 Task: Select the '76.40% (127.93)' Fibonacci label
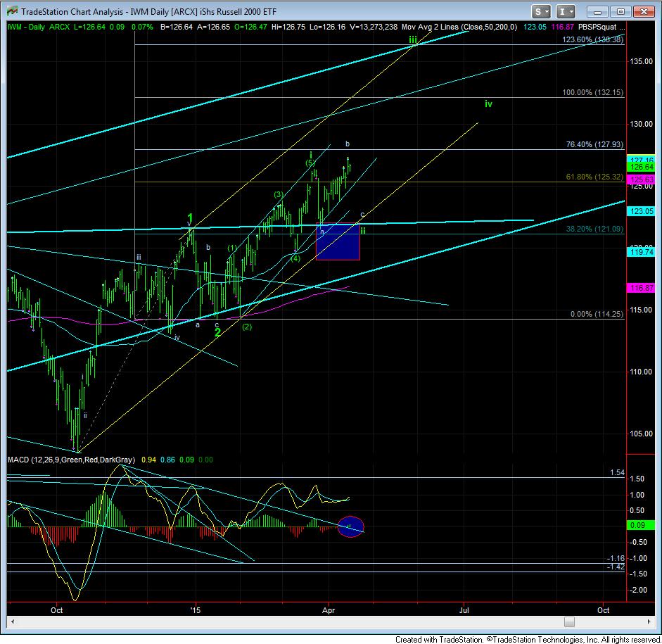594,144
